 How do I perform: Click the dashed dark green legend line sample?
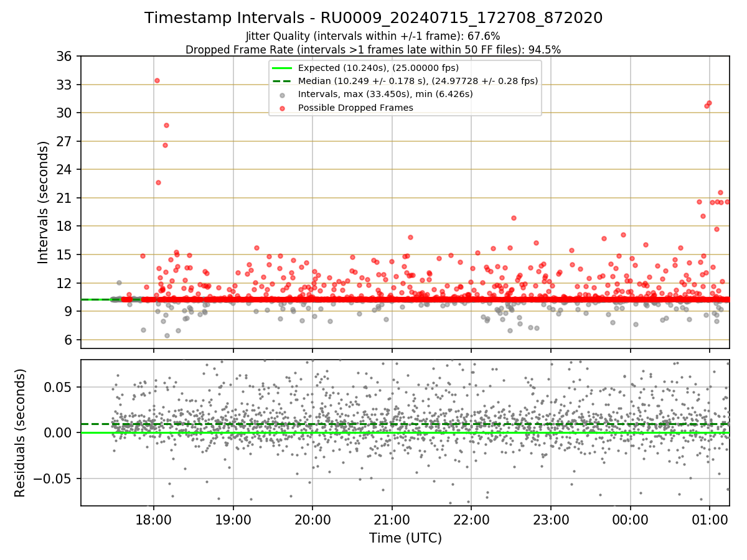(283, 82)
